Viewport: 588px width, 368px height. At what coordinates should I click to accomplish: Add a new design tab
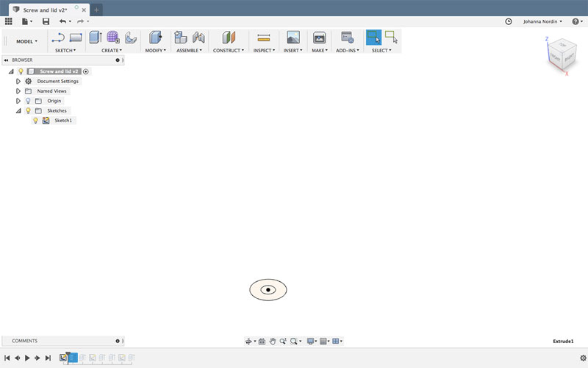click(96, 10)
